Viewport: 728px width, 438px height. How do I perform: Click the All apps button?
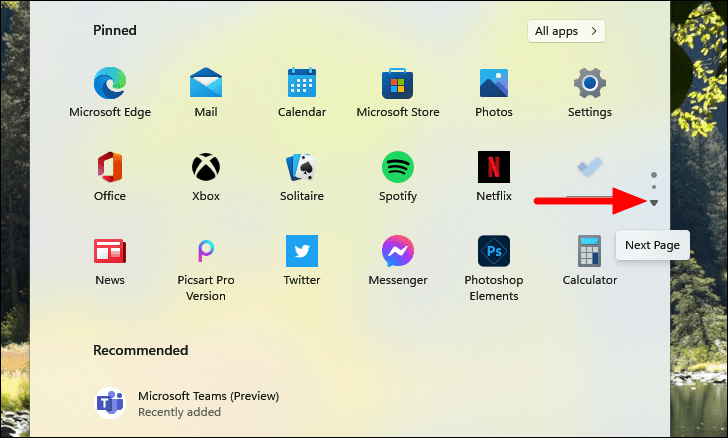[x=566, y=31]
